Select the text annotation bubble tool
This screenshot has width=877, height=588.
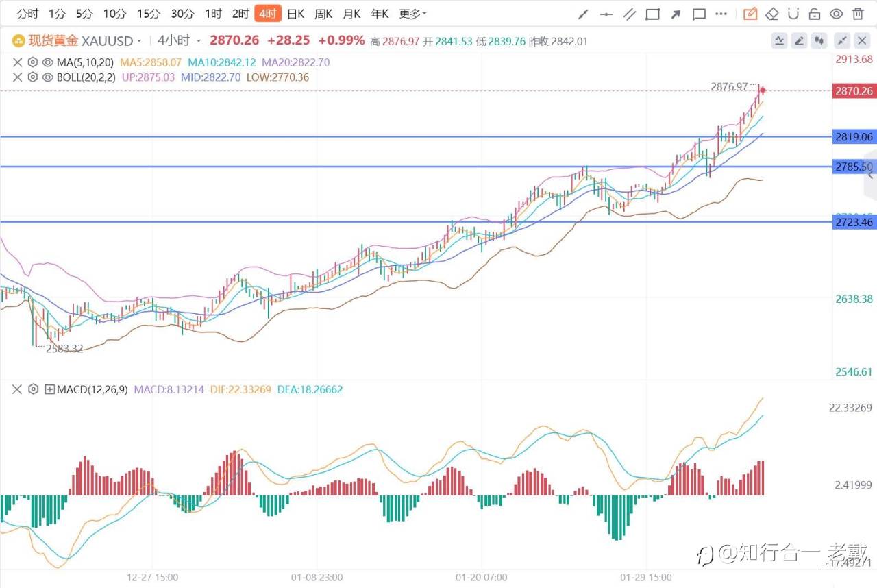point(699,14)
